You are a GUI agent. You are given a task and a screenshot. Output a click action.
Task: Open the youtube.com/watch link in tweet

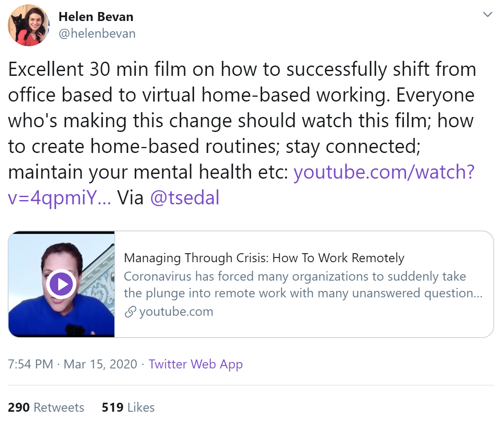pos(384,172)
